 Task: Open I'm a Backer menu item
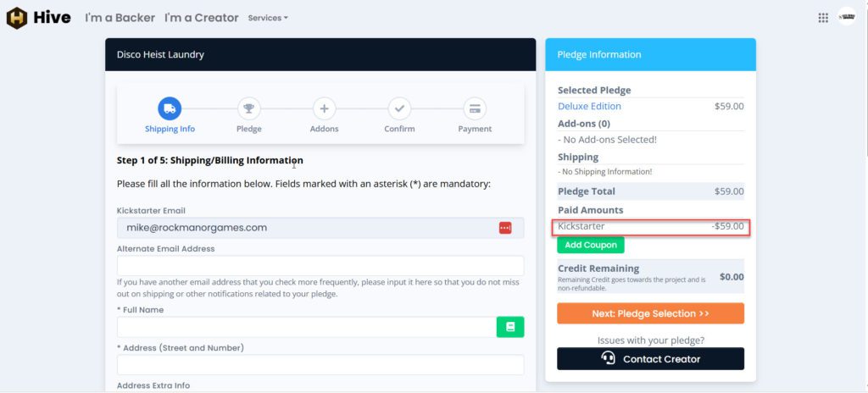coord(120,18)
